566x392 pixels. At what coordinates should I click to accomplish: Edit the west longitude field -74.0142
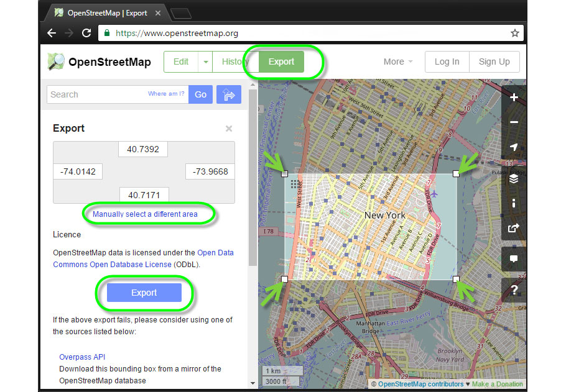(78, 171)
